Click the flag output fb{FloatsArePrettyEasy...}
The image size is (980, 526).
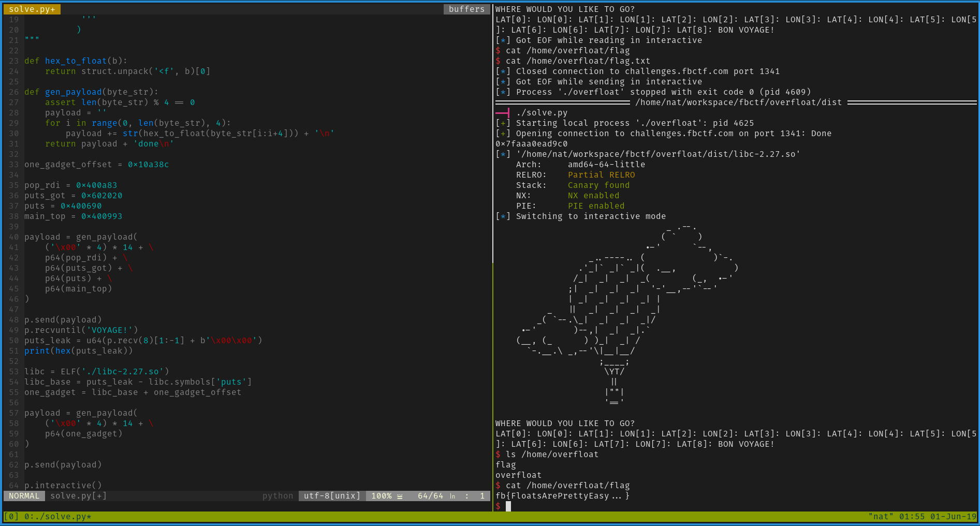[562, 496]
